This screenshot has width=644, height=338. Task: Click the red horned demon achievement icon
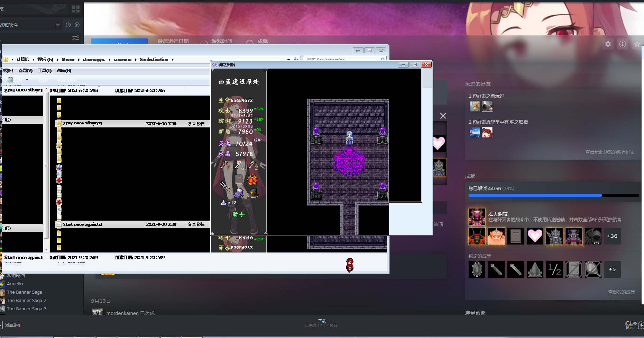point(477,236)
